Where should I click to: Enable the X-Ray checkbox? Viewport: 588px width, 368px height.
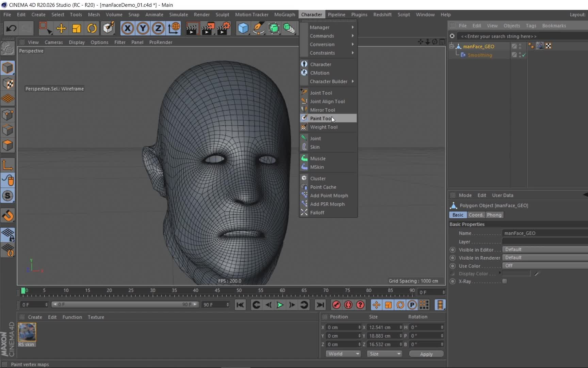pyautogui.click(x=505, y=281)
